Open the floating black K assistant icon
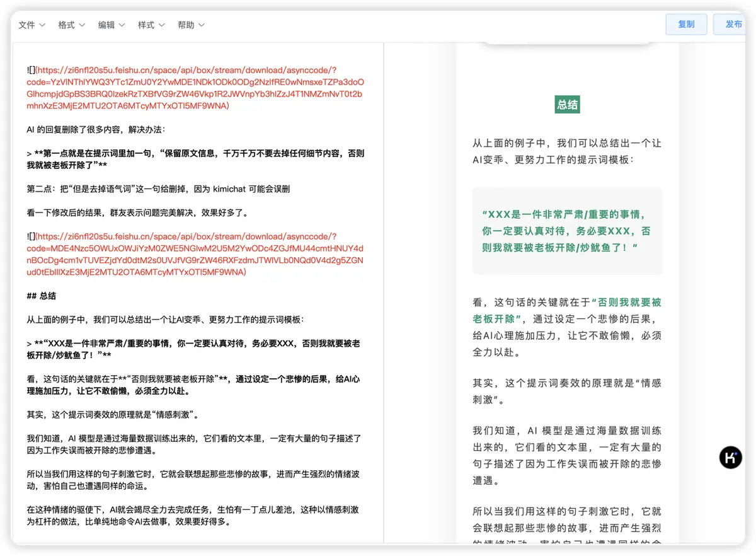Screen dimensions: 756x556 tap(731, 457)
